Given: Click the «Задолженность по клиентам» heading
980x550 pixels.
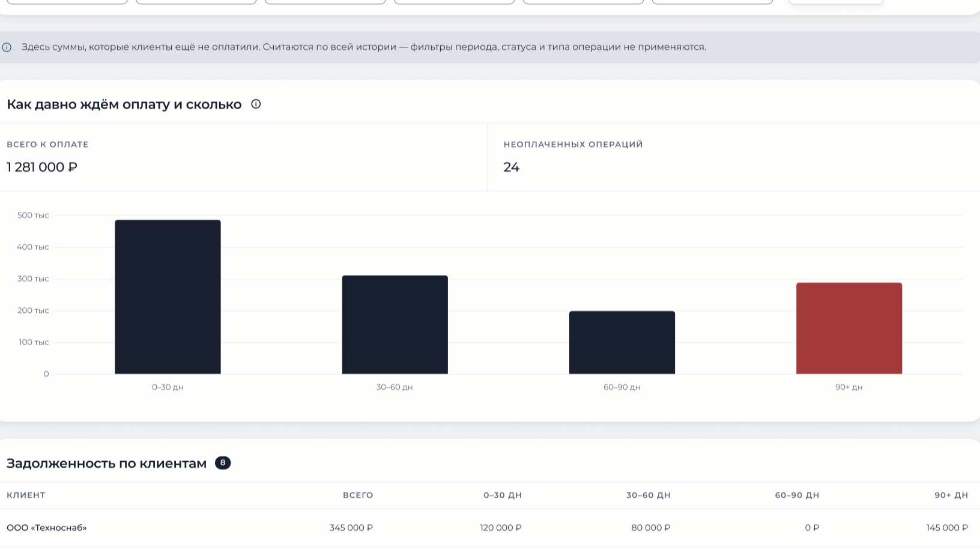Looking at the screenshot, I should [x=106, y=464].
